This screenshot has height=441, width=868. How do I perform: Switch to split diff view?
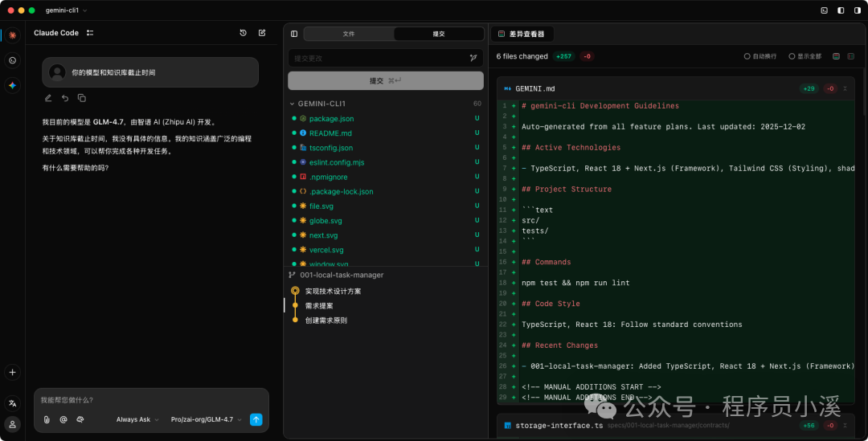851,56
